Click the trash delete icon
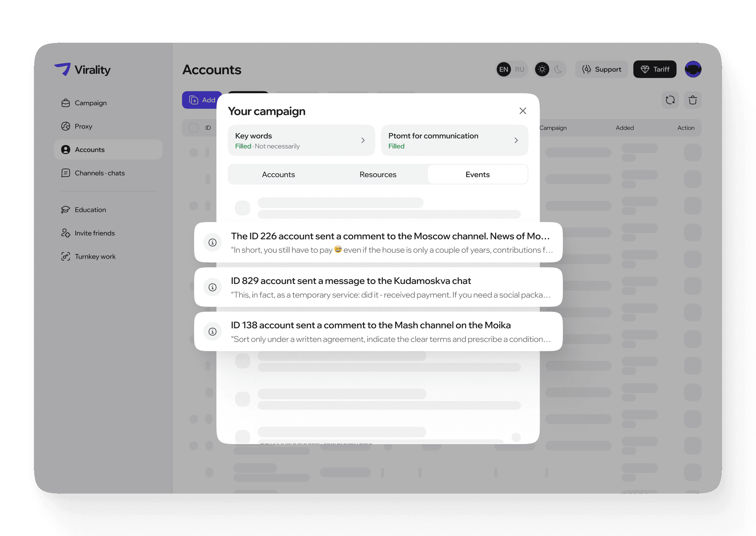This screenshot has width=756, height=536. click(692, 100)
